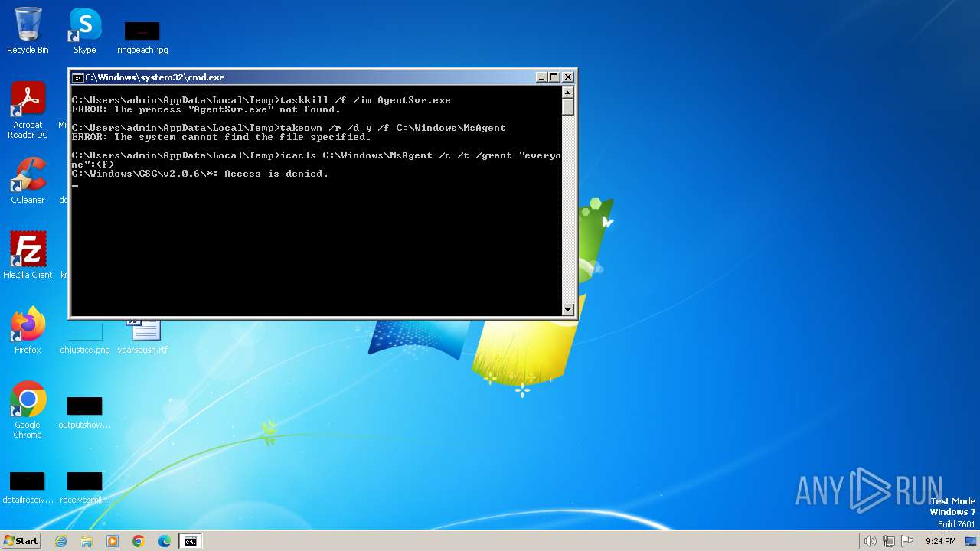Show the clock reading 9:24 PM
The image size is (980, 551).
pyautogui.click(x=940, y=541)
